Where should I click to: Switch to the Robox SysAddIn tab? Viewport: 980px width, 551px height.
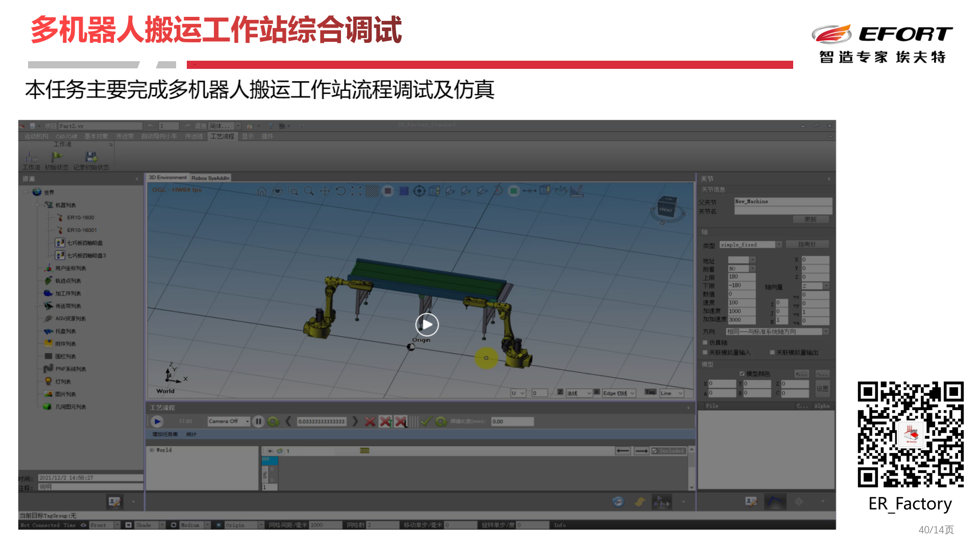209,177
